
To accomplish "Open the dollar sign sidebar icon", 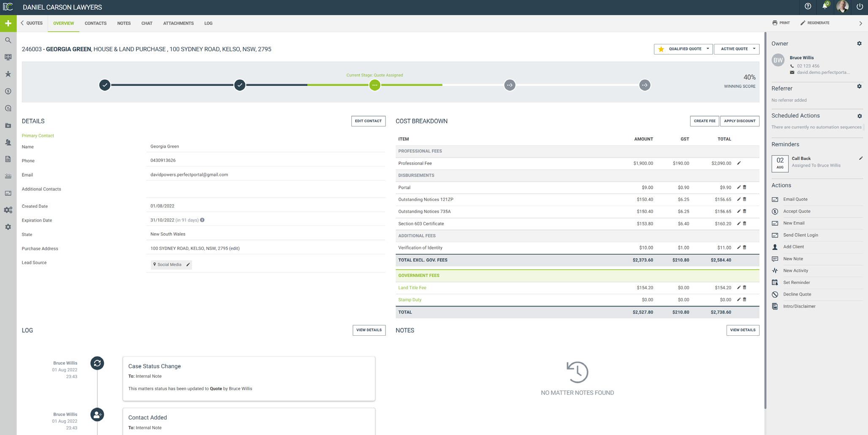I will pyautogui.click(x=8, y=91).
